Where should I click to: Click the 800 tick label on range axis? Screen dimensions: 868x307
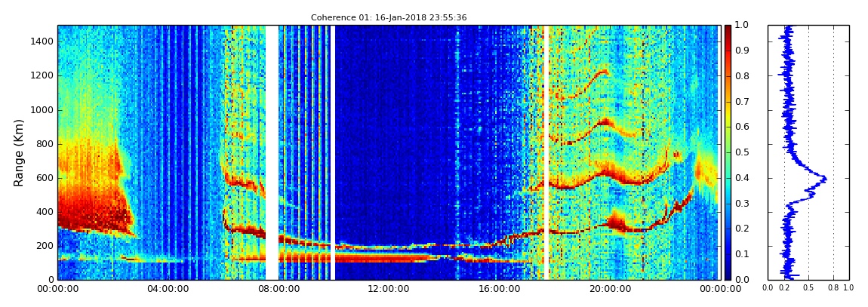pyautogui.click(x=45, y=144)
